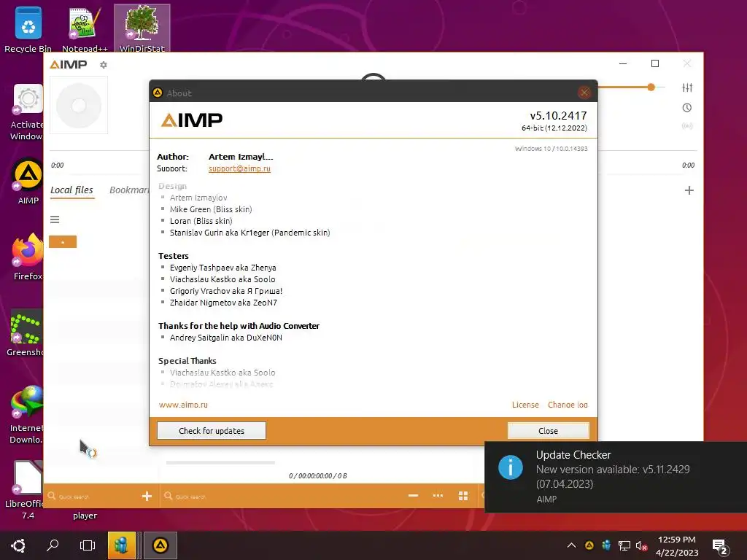Minimize the AIMP main window
Image resolution: width=747 pixels, height=560 pixels.
[623, 64]
